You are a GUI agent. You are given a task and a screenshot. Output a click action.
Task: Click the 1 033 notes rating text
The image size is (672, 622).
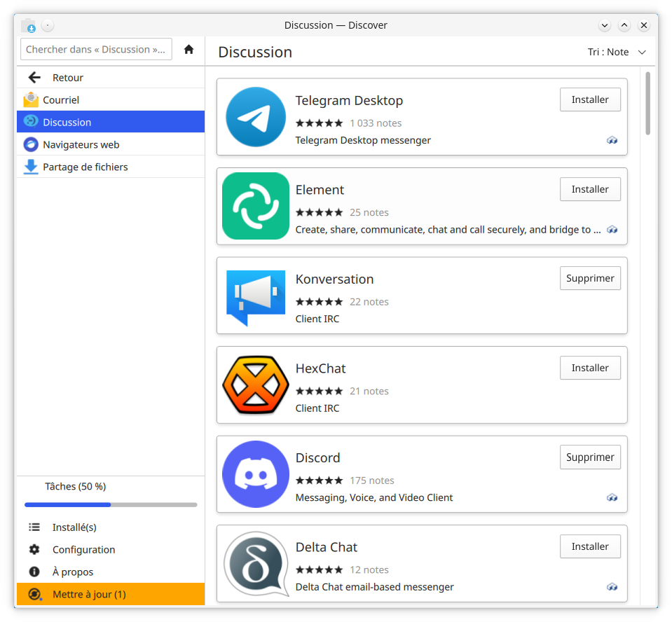(376, 123)
